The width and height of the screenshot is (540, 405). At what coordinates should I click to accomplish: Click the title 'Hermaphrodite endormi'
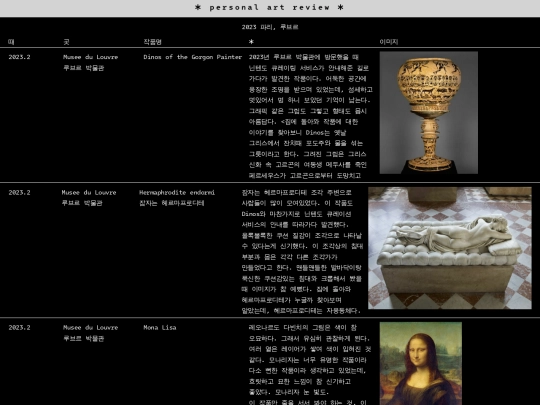point(177,193)
